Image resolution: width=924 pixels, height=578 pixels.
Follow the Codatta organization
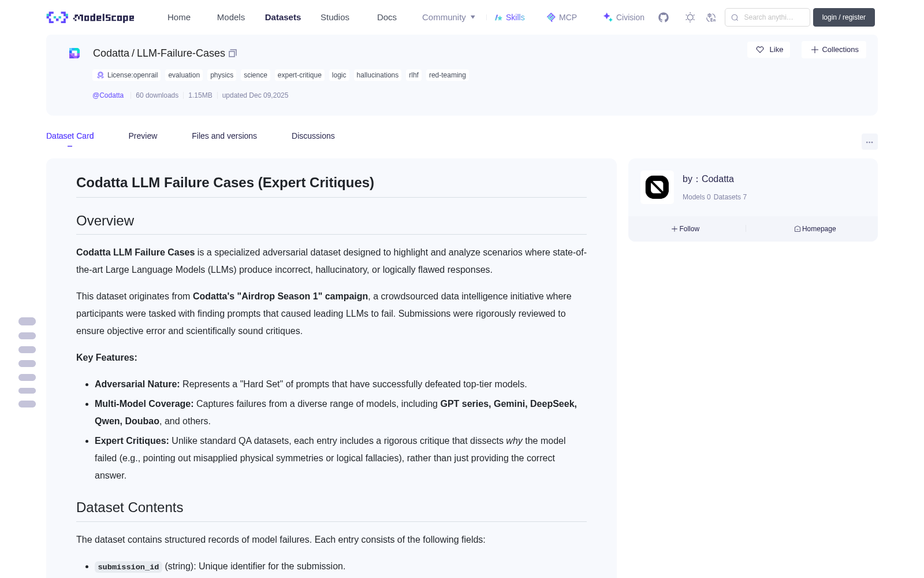[x=685, y=229]
